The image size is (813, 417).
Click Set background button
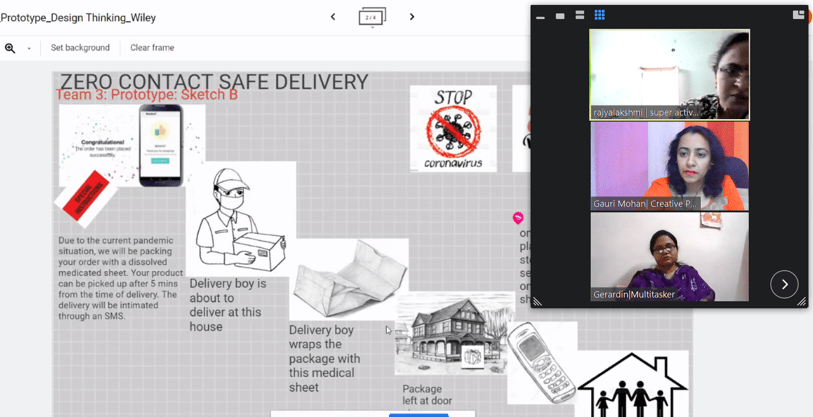(80, 48)
